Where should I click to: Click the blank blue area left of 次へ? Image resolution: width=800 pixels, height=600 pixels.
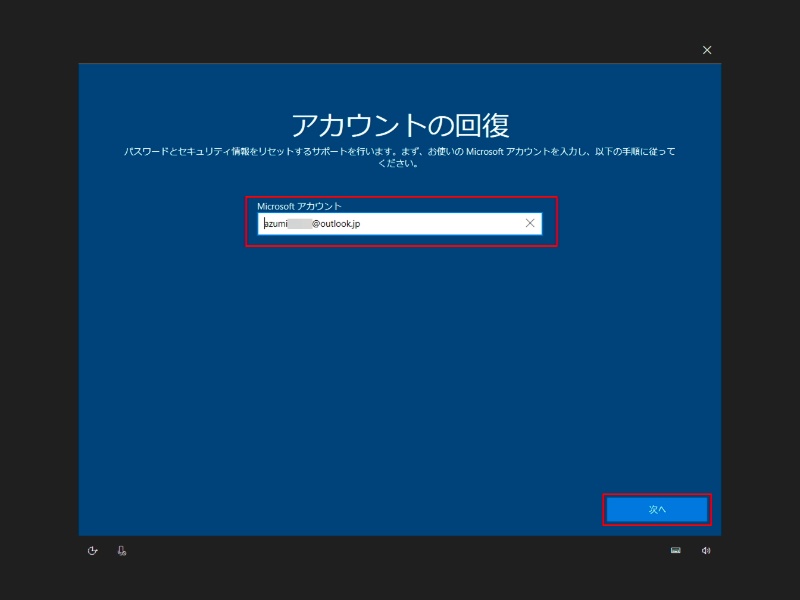point(400,509)
